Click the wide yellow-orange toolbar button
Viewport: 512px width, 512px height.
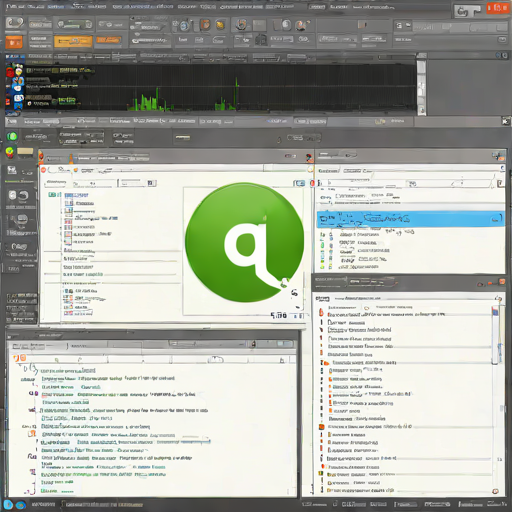point(73,41)
